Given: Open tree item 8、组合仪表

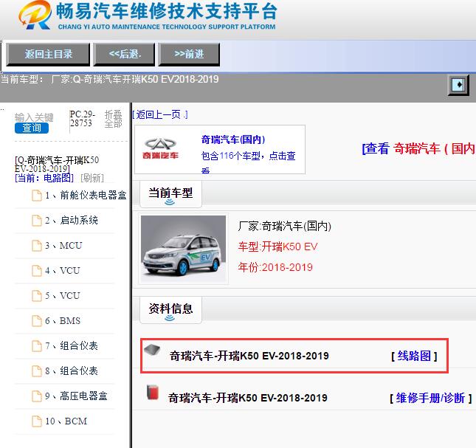Looking at the screenshot, I should tap(72, 371).
